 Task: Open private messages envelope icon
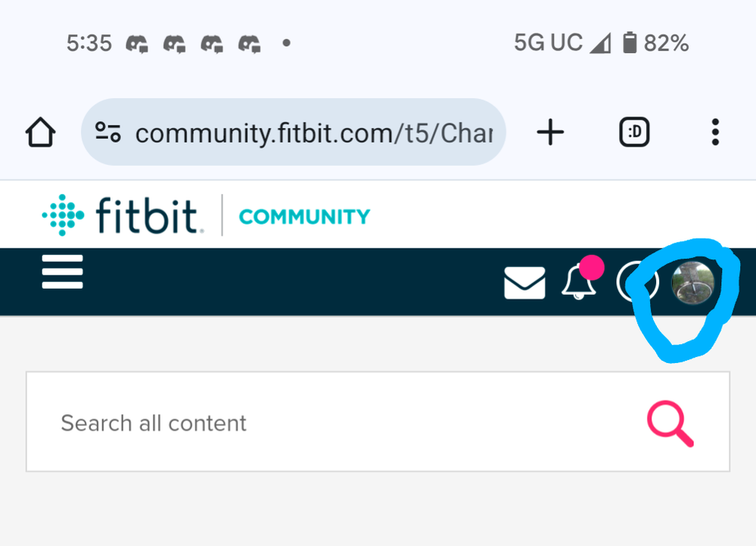click(x=524, y=283)
